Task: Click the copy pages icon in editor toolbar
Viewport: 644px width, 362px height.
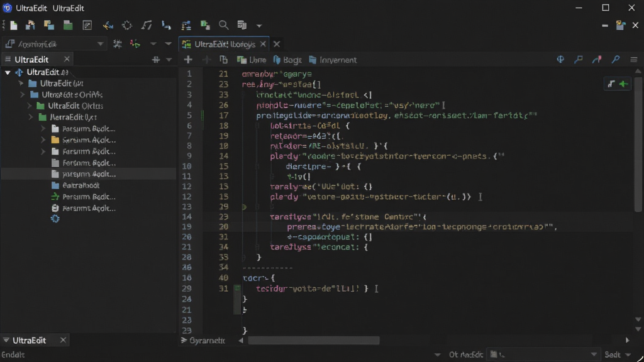Action: coord(223,60)
